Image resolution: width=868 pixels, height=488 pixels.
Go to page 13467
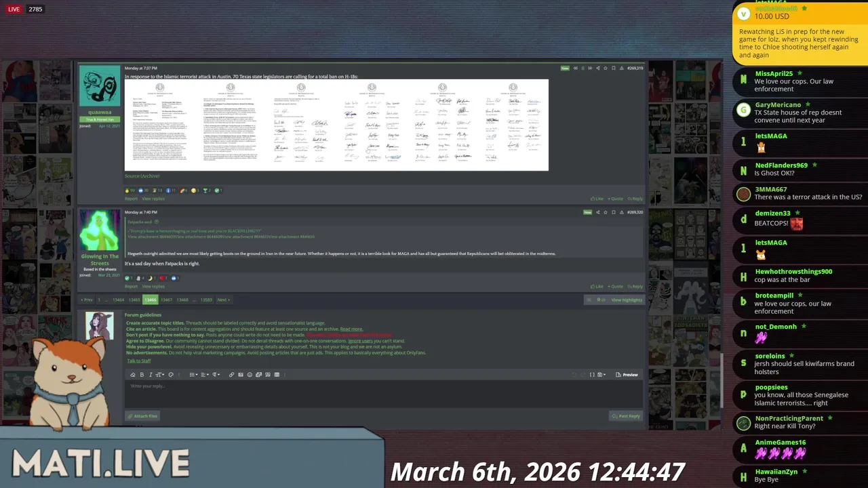(166, 300)
